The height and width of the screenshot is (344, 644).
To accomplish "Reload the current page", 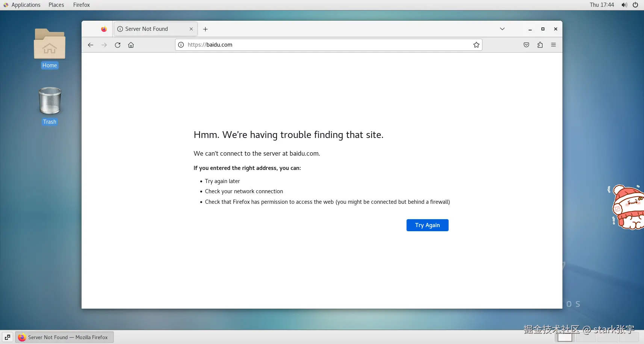I will [x=118, y=45].
